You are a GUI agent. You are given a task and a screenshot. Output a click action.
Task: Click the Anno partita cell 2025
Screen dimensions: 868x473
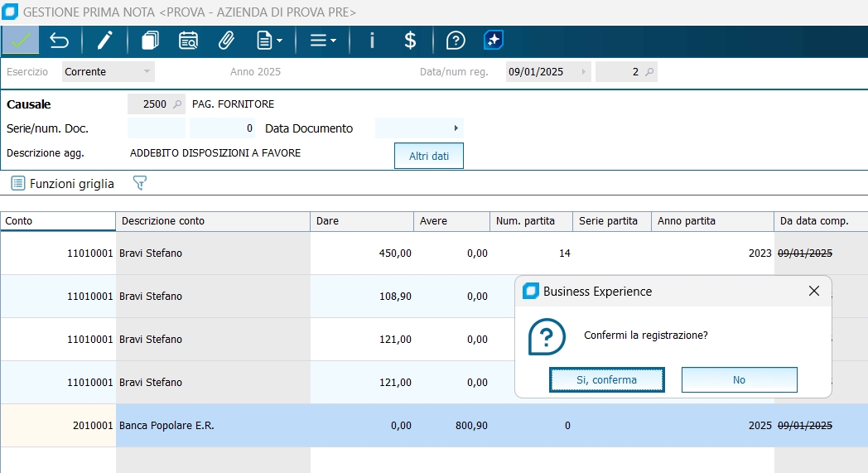point(713,425)
